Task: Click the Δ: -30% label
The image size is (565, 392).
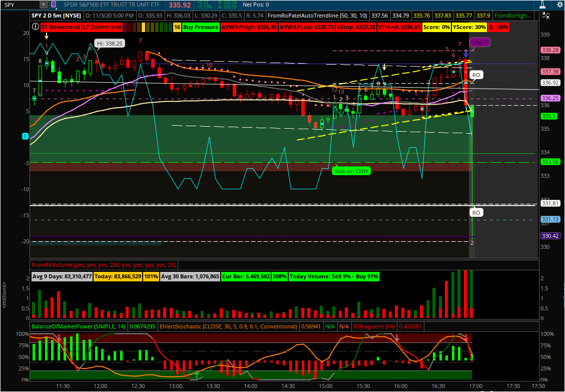Action: (498, 27)
